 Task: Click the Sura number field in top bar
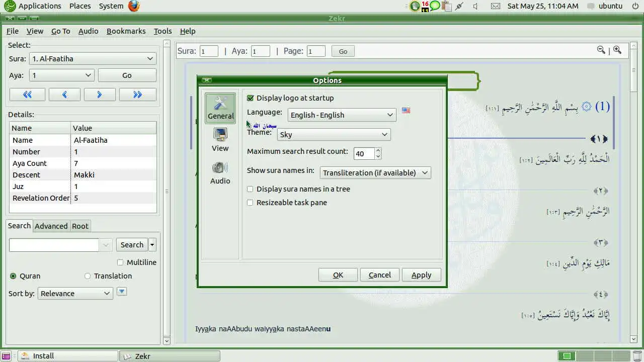pyautogui.click(x=209, y=51)
